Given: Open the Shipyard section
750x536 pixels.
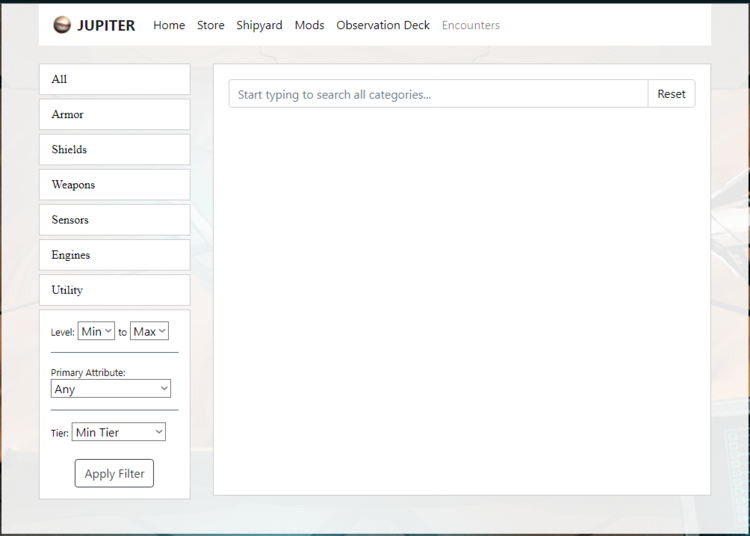Looking at the screenshot, I should pos(259,25).
